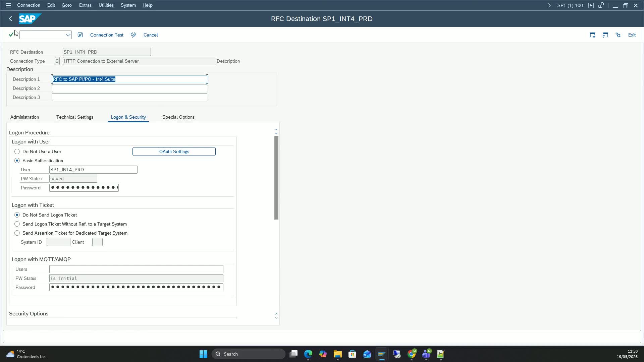Select the Basic Authentication radio button
This screenshot has width=644, height=362.
(x=17, y=161)
